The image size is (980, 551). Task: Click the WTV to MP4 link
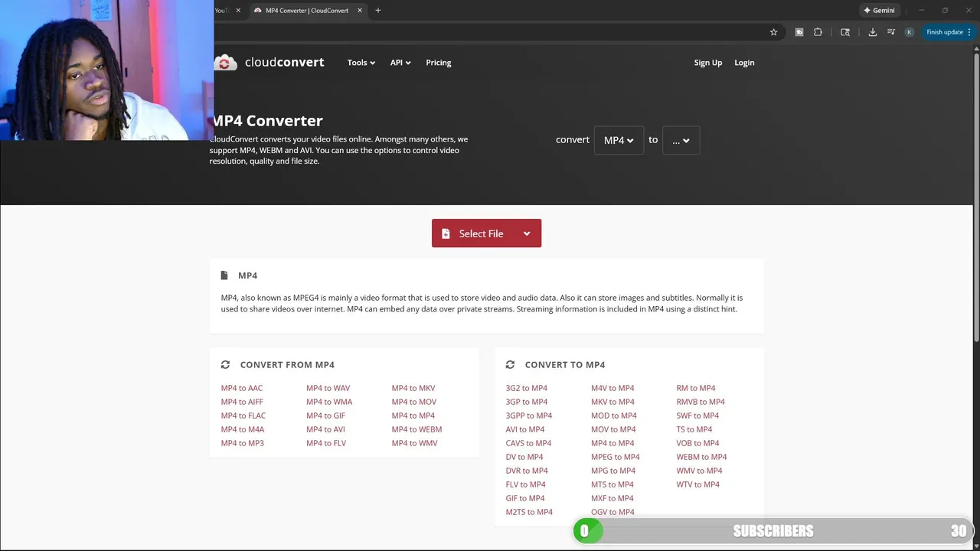[698, 484]
